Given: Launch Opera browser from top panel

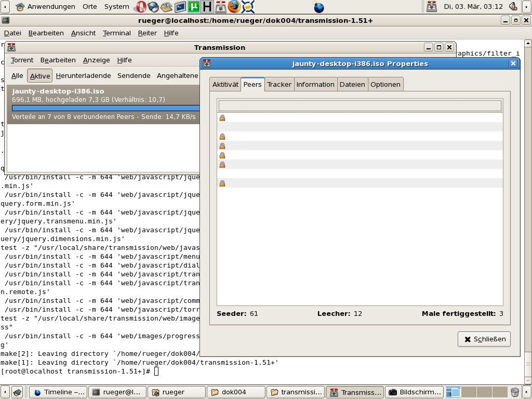Looking at the screenshot, I should [x=140, y=6].
